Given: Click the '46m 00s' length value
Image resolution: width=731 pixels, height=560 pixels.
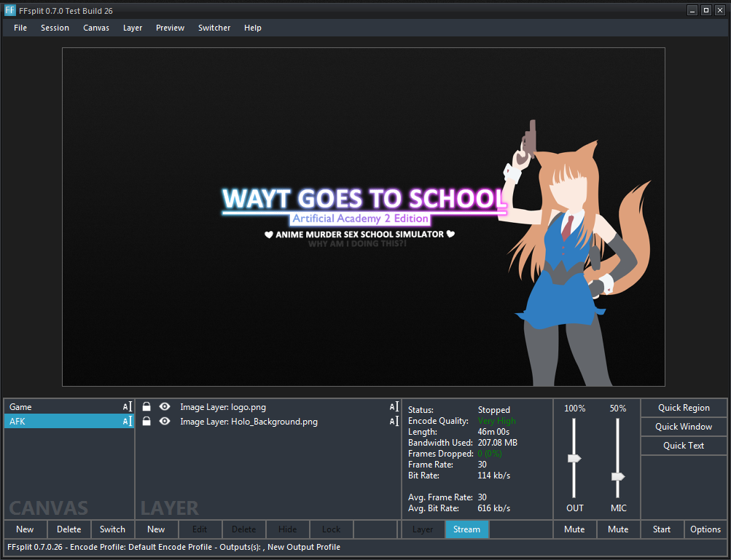Looking at the screenshot, I should (x=493, y=432).
